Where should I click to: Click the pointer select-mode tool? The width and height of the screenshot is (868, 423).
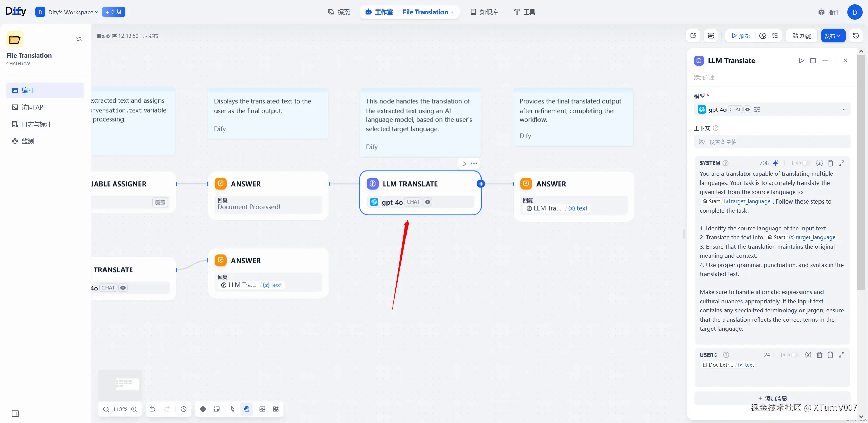point(232,409)
